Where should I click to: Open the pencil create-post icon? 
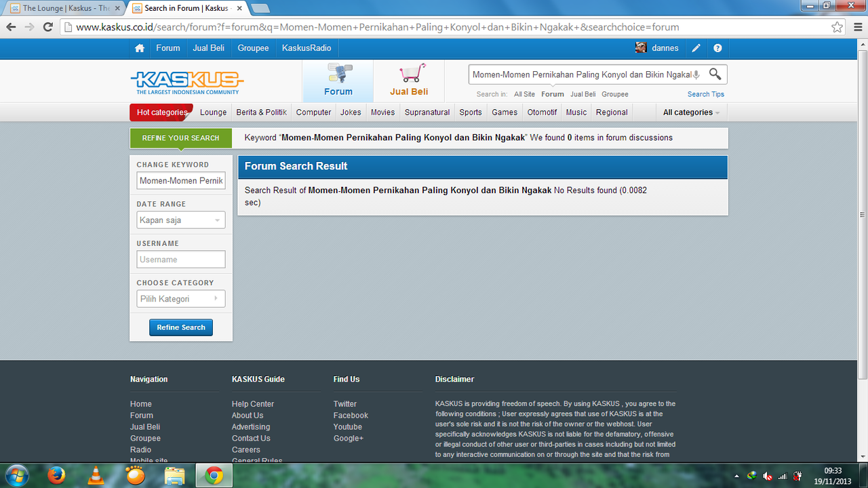(x=696, y=48)
